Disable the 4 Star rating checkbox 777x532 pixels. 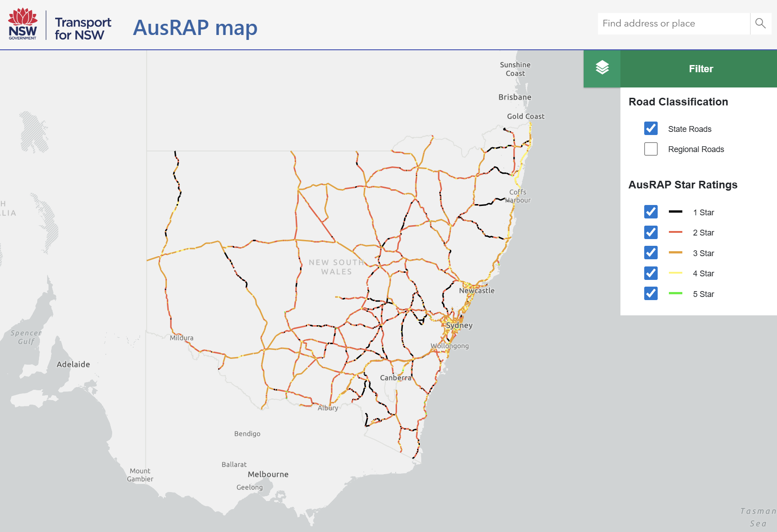click(651, 273)
